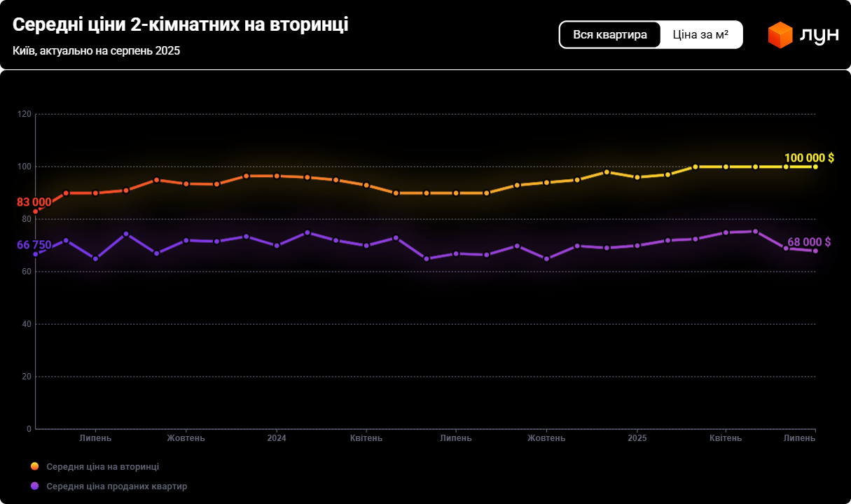Click purple legend dot for sold apartments
Screen dimensions: 851x504
(35, 486)
